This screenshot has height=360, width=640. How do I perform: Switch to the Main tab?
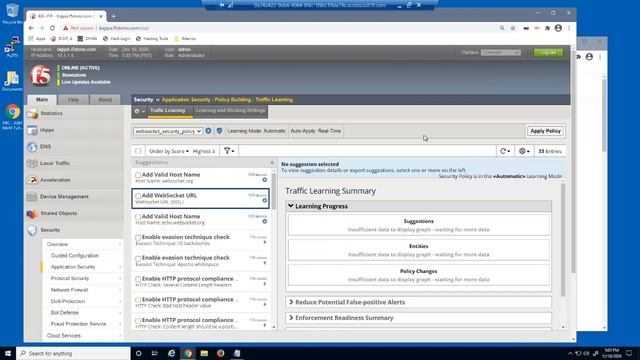coord(42,100)
